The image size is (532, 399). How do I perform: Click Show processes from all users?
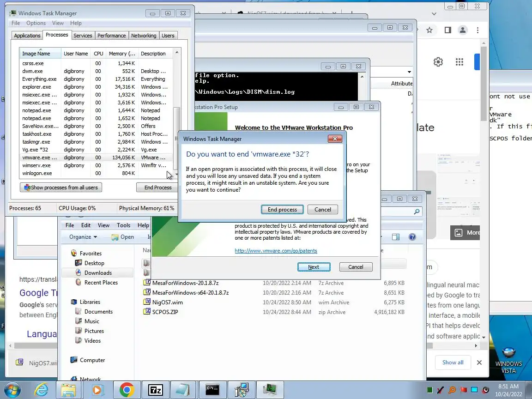(61, 187)
